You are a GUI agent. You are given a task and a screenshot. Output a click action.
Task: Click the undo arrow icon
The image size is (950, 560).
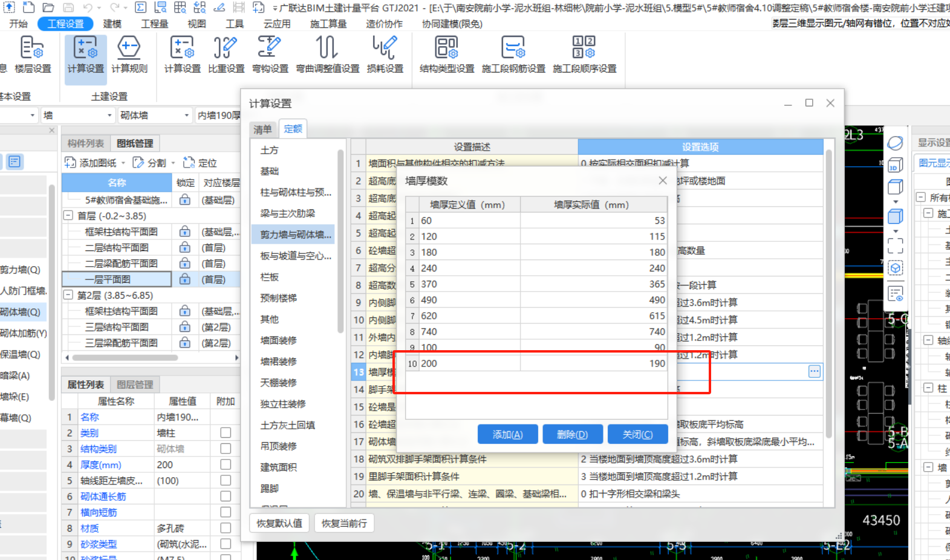pyautogui.click(x=88, y=7)
